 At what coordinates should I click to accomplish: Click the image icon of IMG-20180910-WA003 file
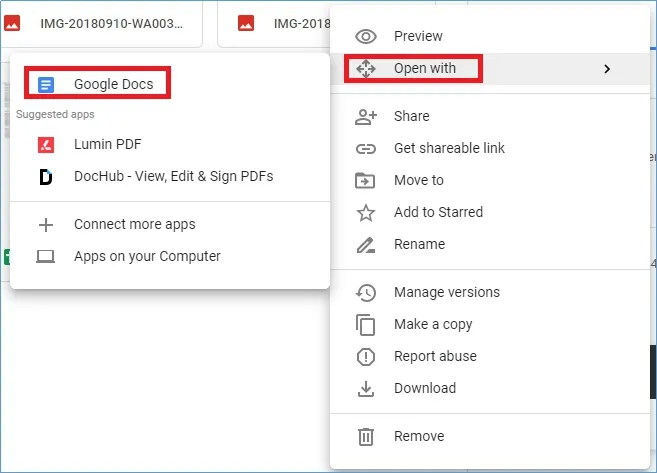tap(12, 23)
